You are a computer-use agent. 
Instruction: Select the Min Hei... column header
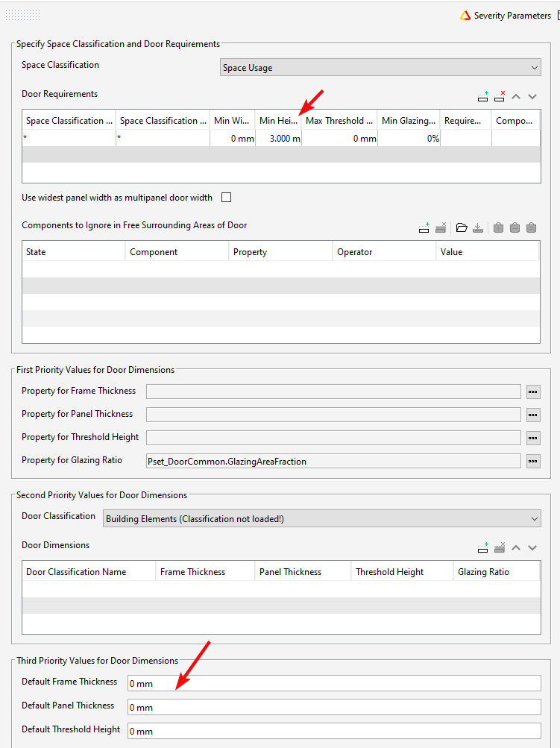pyautogui.click(x=278, y=121)
